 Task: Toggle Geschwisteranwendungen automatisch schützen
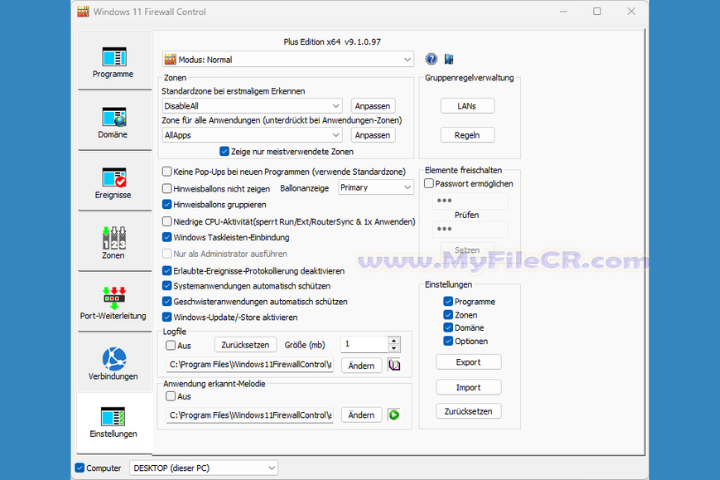pos(167,302)
